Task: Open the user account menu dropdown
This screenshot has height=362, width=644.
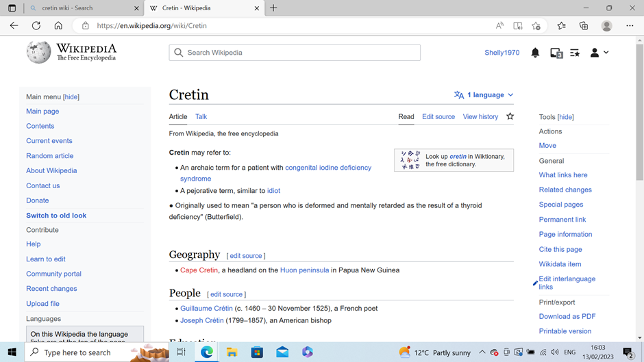Action: (x=599, y=53)
